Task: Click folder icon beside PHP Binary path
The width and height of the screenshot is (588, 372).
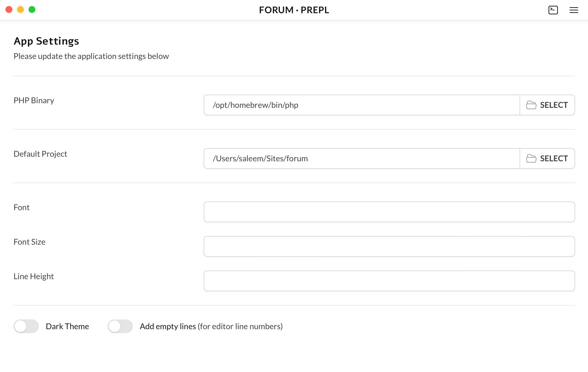Action: (x=531, y=105)
